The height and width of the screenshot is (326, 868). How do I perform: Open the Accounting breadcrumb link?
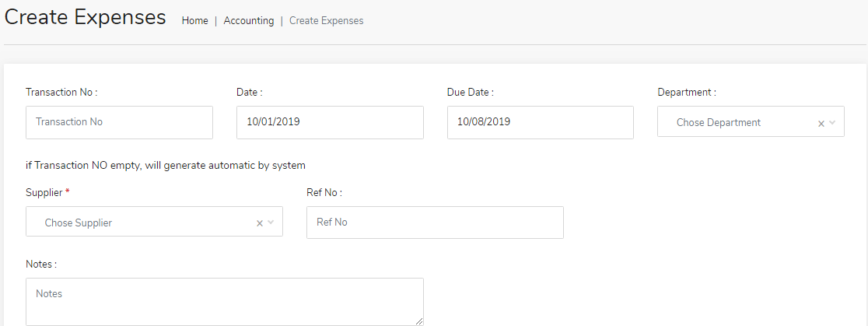click(249, 21)
